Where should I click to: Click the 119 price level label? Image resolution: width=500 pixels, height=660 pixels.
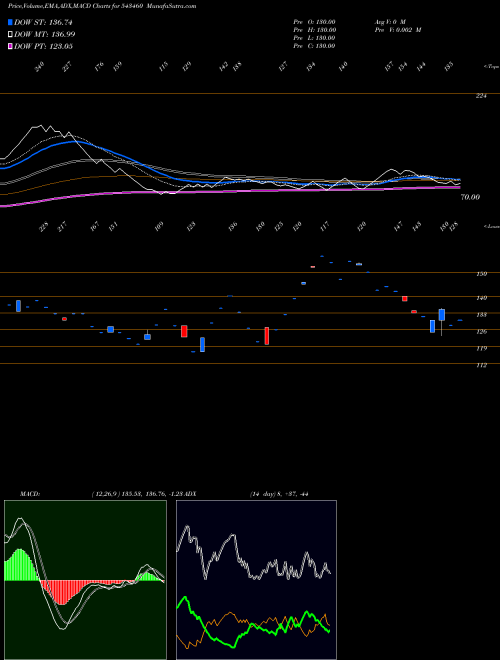point(481,349)
